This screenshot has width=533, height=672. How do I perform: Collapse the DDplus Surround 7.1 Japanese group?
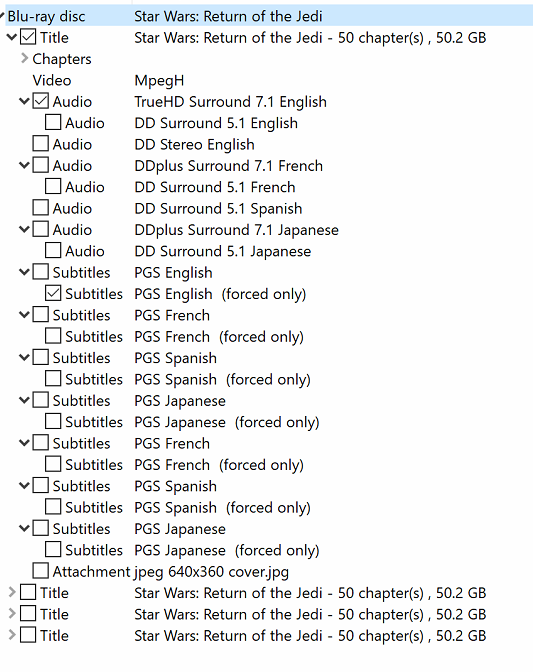click(24, 230)
